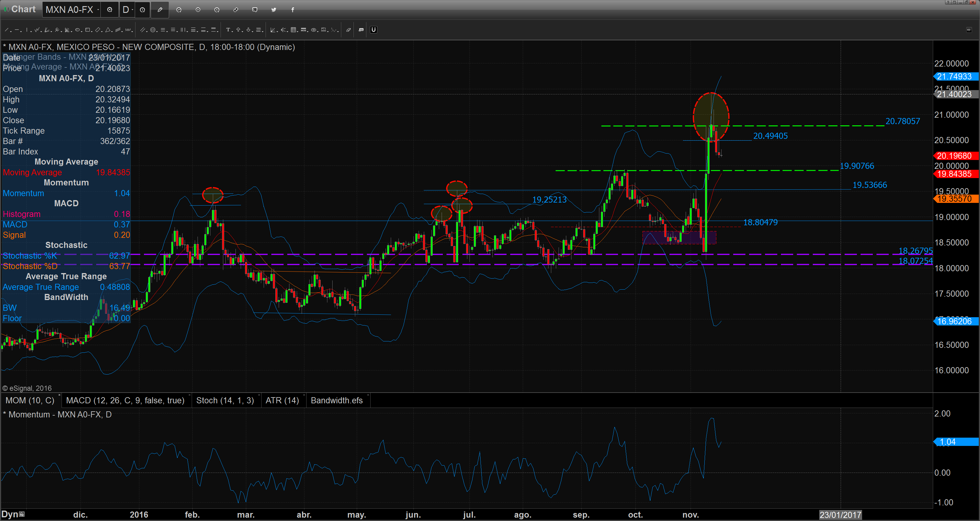Select the text annotation tool
This screenshot has height=521, width=980.
point(228,30)
